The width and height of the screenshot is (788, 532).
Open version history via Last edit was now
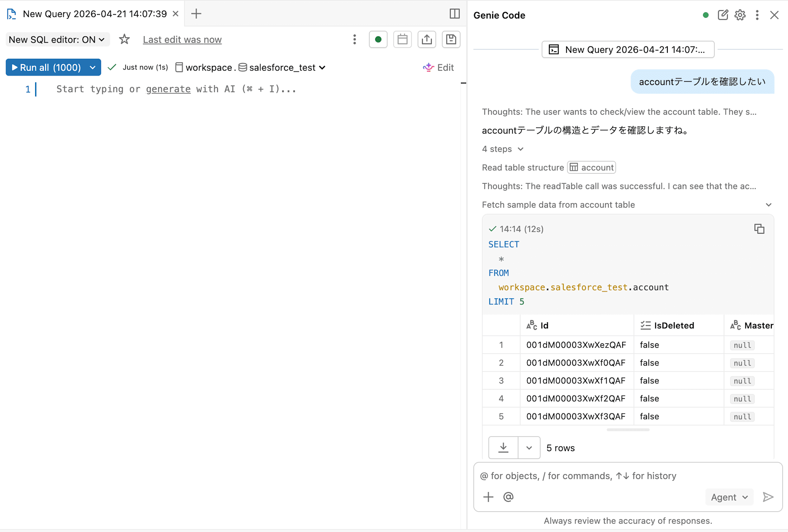click(x=182, y=39)
